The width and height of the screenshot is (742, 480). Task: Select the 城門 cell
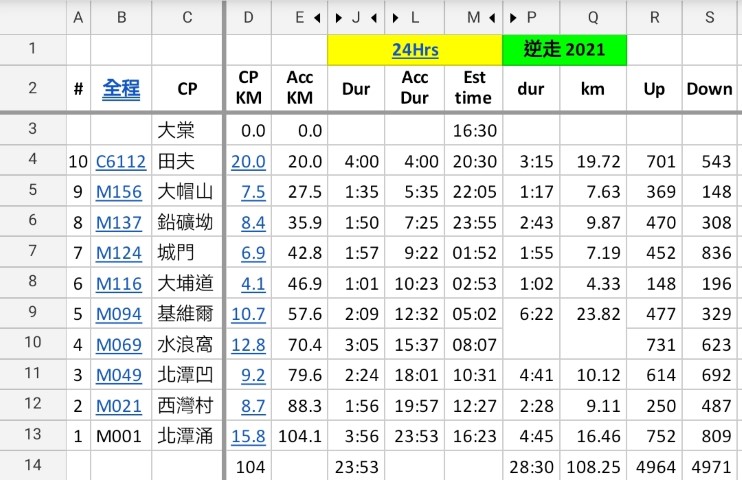click(x=187, y=253)
